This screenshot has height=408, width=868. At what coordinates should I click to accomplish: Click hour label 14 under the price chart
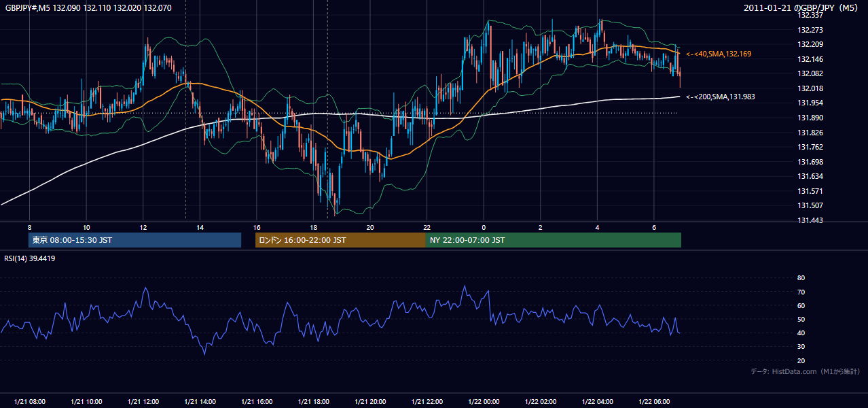click(x=200, y=227)
